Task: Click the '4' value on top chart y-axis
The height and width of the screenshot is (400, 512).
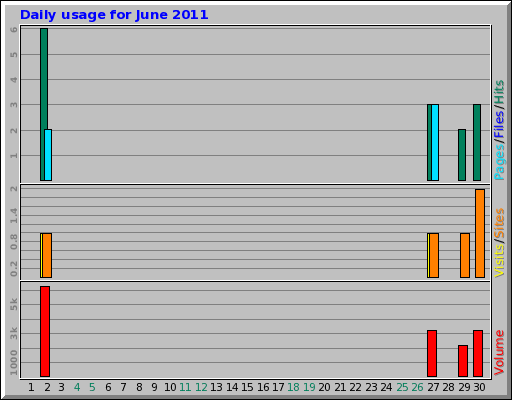Action: point(14,80)
